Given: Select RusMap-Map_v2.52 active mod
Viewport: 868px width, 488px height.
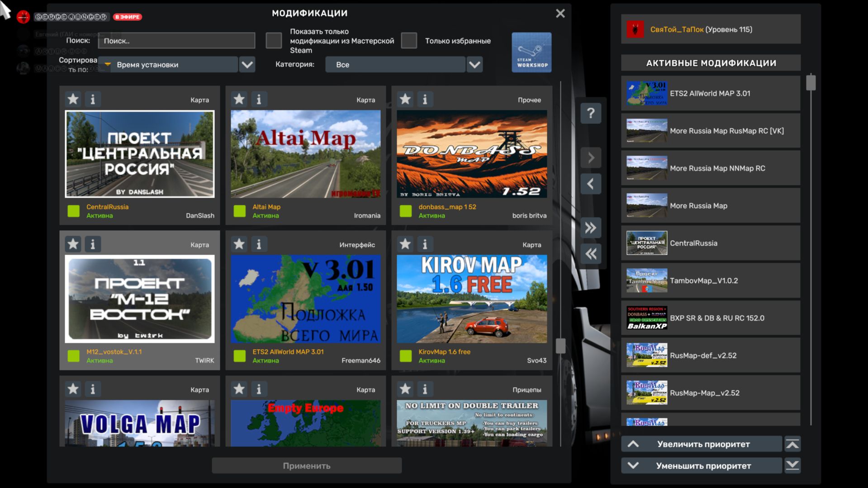Looking at the screenshot, I should [711, 393].
